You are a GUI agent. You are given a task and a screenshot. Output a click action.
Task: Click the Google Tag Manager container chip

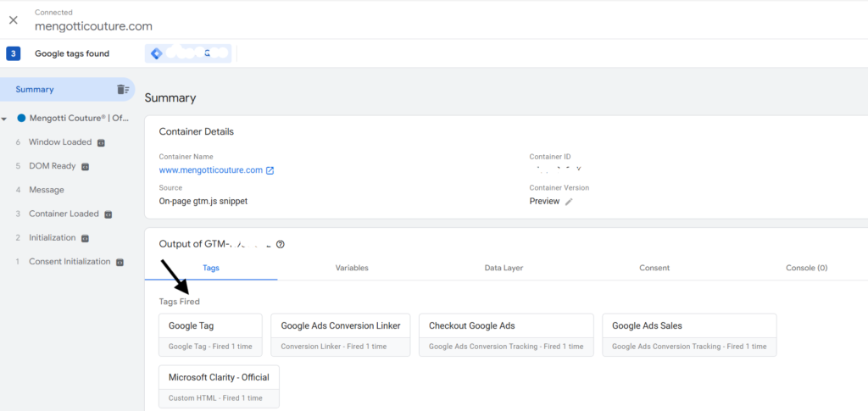click(x=188, y=53)
